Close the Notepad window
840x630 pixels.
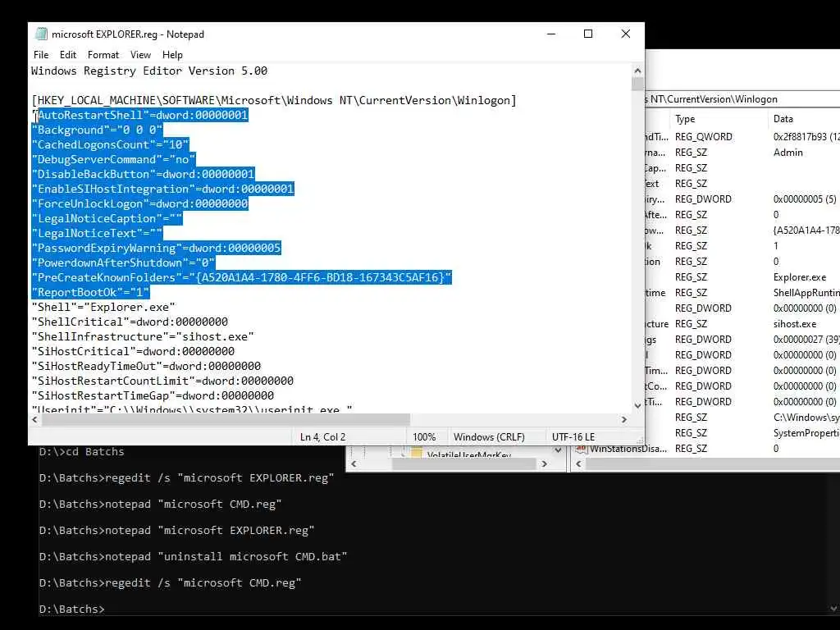click(625, 34)
